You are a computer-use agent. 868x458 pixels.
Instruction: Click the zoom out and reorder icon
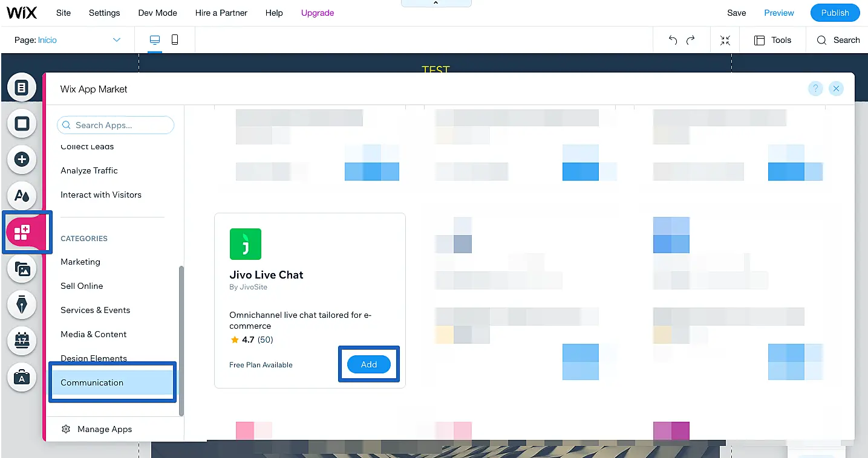(725, 40)
